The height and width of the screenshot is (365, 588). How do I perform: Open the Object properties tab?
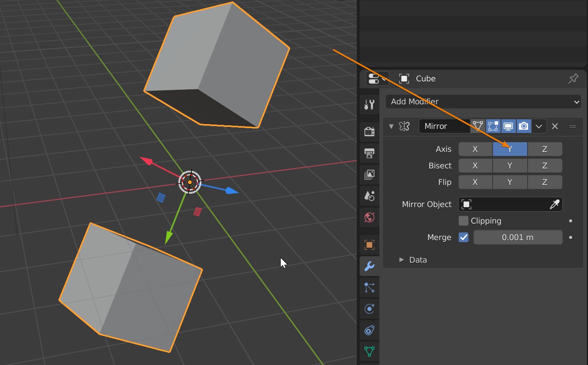369,245
